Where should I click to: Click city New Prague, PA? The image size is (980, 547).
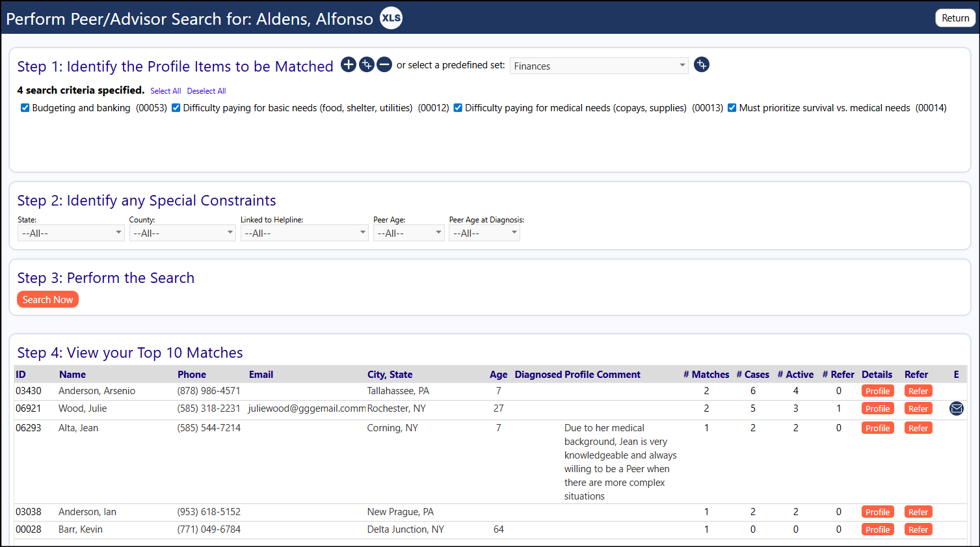401,512
